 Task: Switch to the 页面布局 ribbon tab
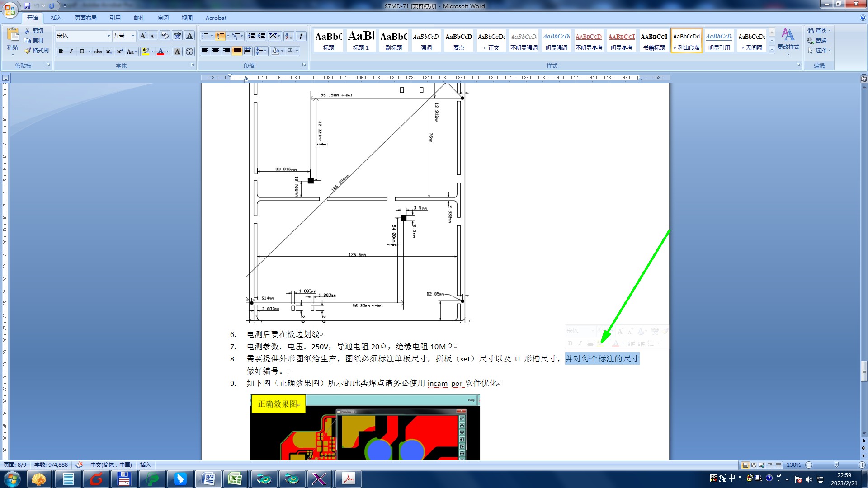[x=86, y=18]
